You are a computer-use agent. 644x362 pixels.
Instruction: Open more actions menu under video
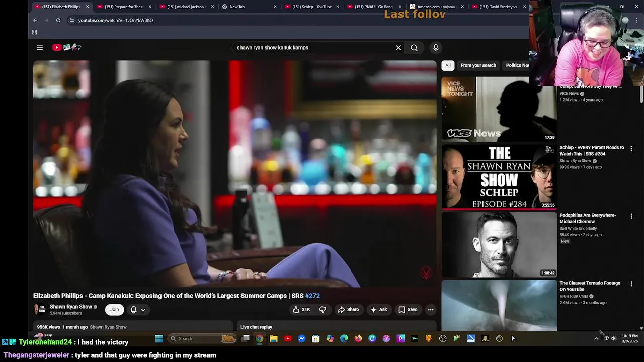pos(431,310)
